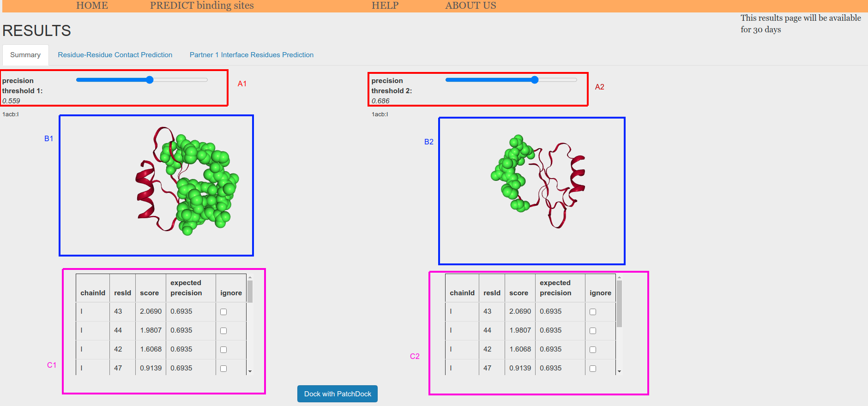Click ignore column header in left table

pyautogui.click(x=231, y=293)
